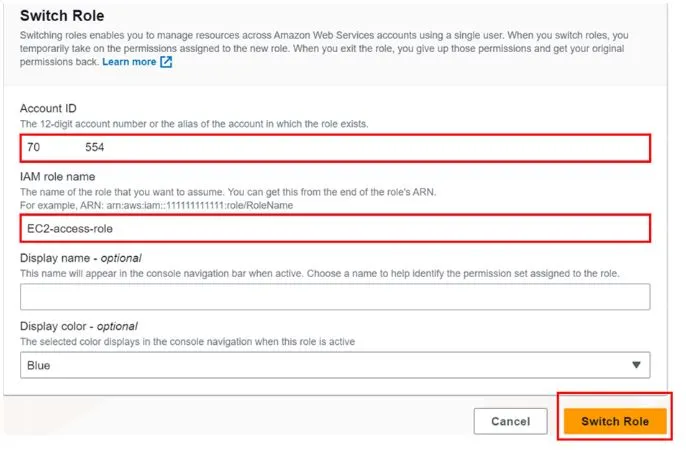
Task: Focus the IAM role name field with EC2-access-role
Action: tap(335, 228)
